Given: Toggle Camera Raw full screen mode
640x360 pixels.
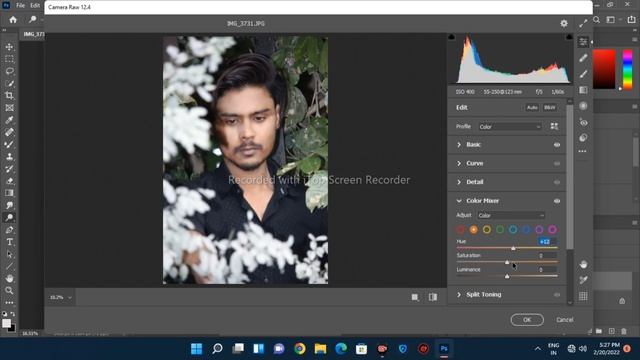Looking at the screenshot, I should point(583,24).
